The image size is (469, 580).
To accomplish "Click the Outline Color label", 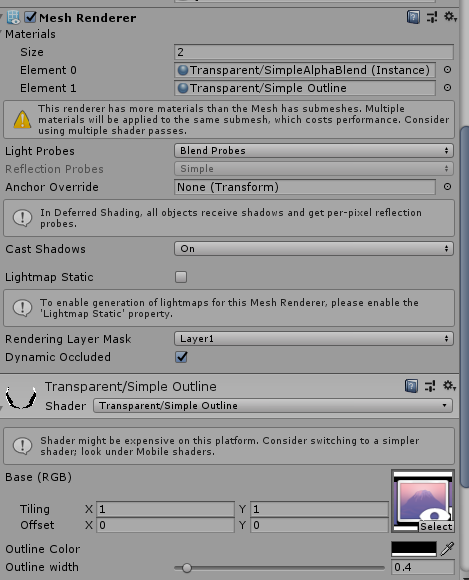I will tap(43, 549).
